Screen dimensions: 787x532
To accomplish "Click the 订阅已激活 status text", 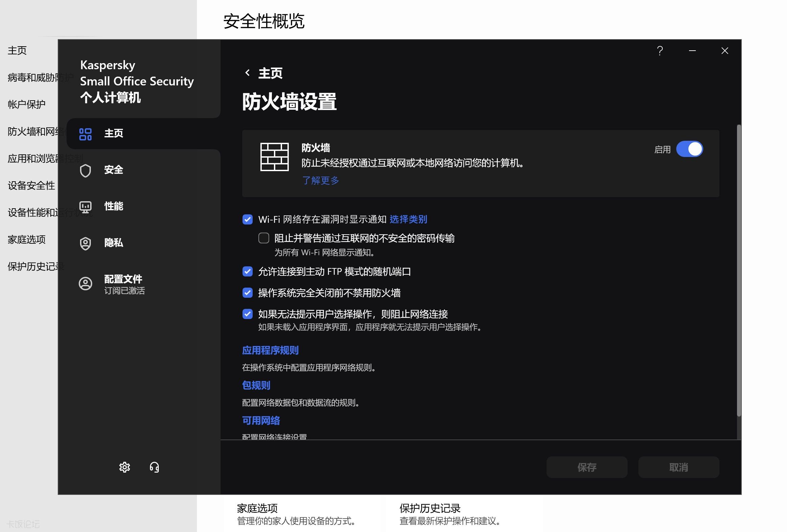I will (x=124, y=291).
